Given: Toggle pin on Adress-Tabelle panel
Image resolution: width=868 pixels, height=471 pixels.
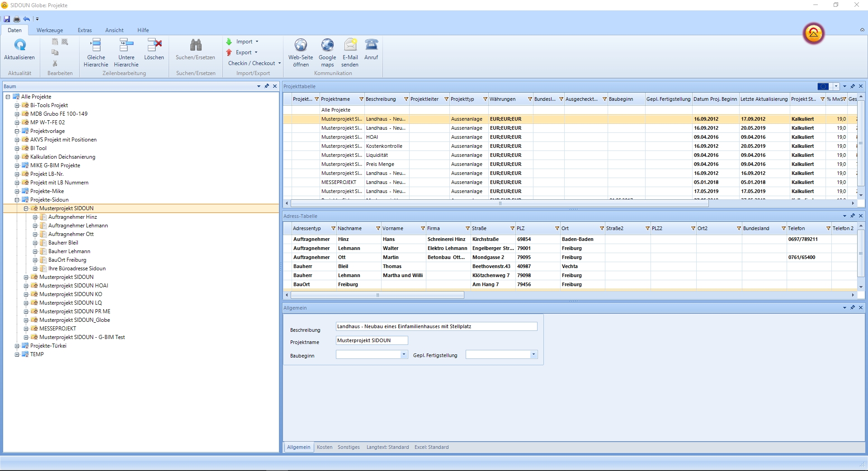Looking at the screenshot, I should [x=853, y=216].
